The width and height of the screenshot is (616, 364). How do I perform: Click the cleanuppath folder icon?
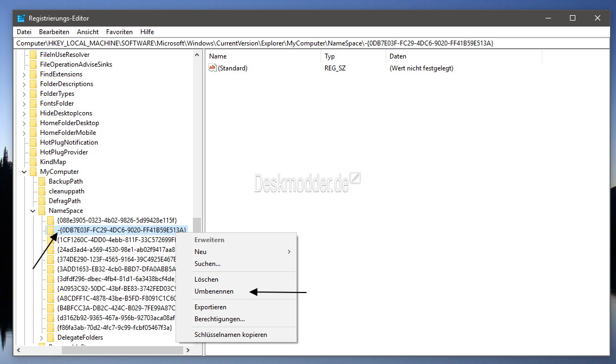(42, 191)
